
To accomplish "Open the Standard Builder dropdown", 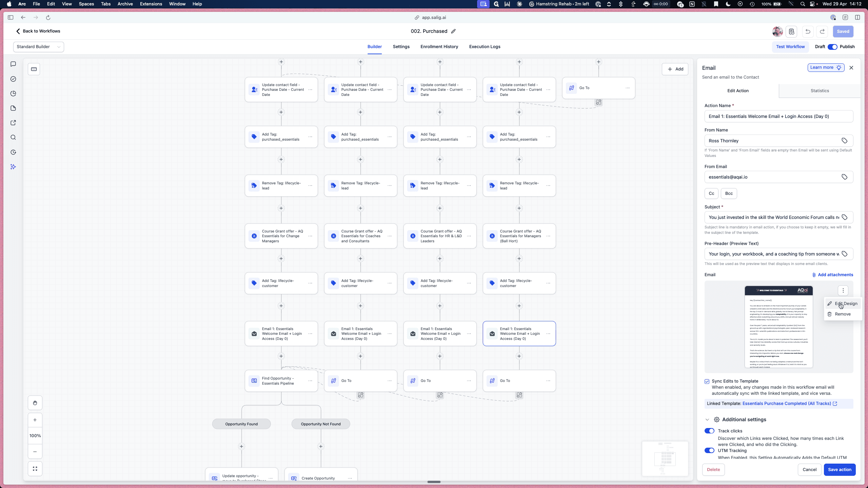I will point(38,47).
